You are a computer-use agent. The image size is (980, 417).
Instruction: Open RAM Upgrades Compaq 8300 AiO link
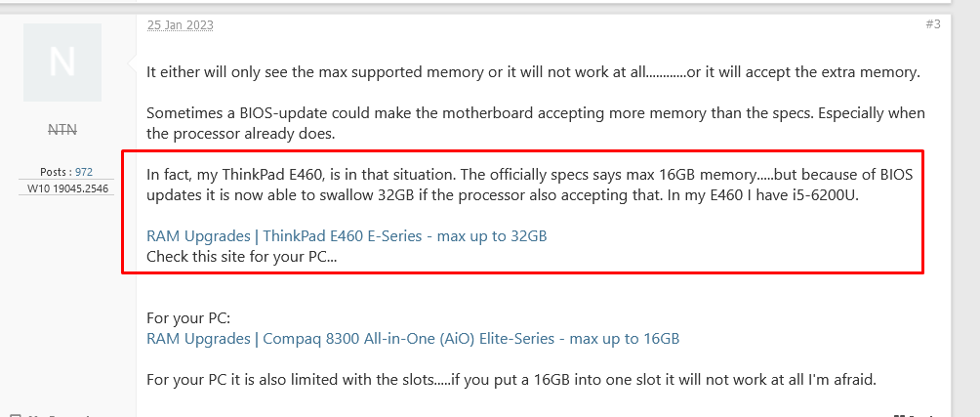click(413, 339)
